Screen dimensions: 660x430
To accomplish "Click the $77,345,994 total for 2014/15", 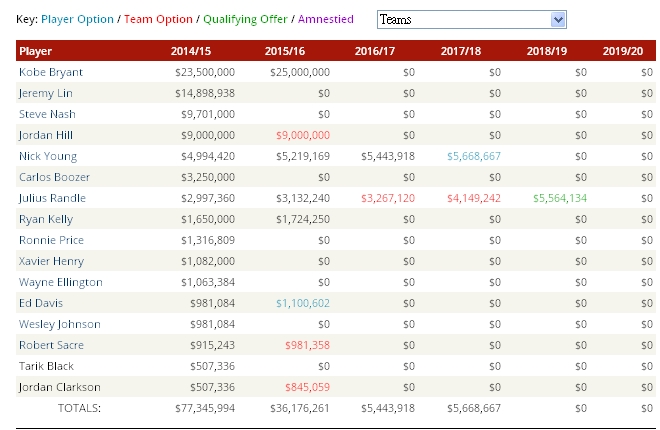I will (x=205, y=408).
